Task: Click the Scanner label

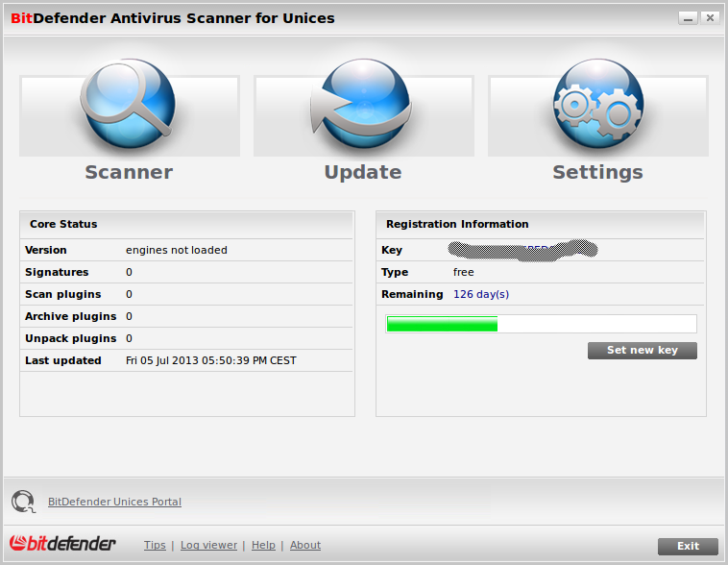Action: point(129,172)
